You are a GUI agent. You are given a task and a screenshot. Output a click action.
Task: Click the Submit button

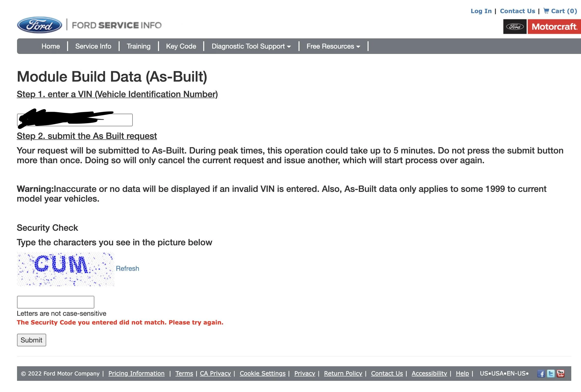32,340
